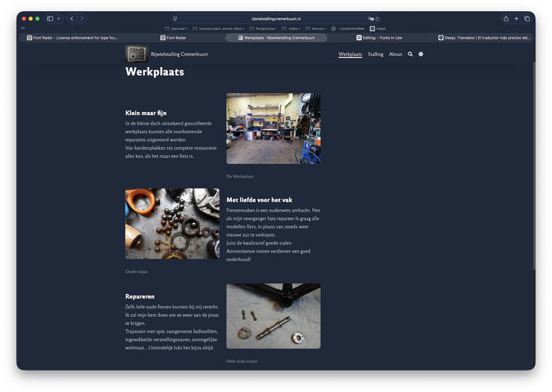Go back to the previous page
This screenshot has height=392, width=552.
coord(72,19)
